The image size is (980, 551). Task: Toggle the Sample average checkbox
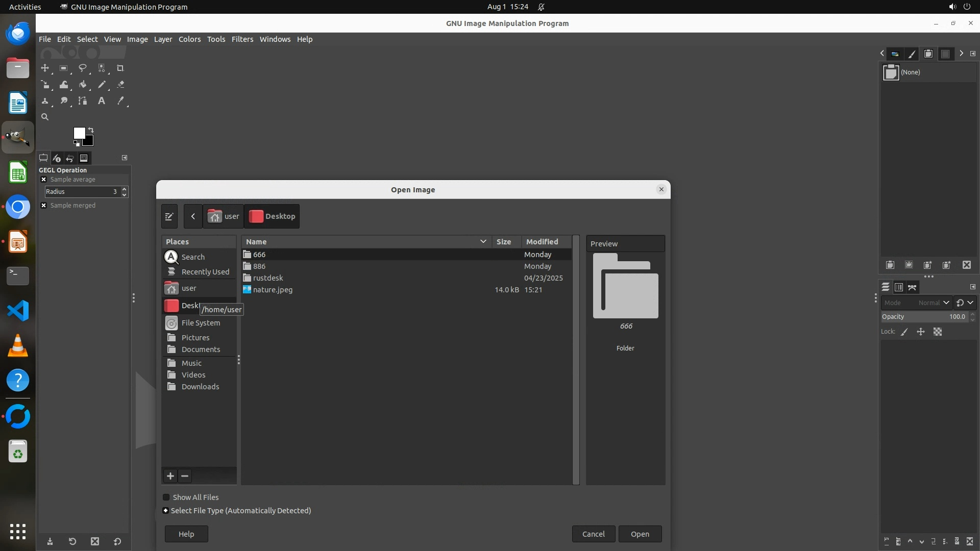[x=44, y=180]
